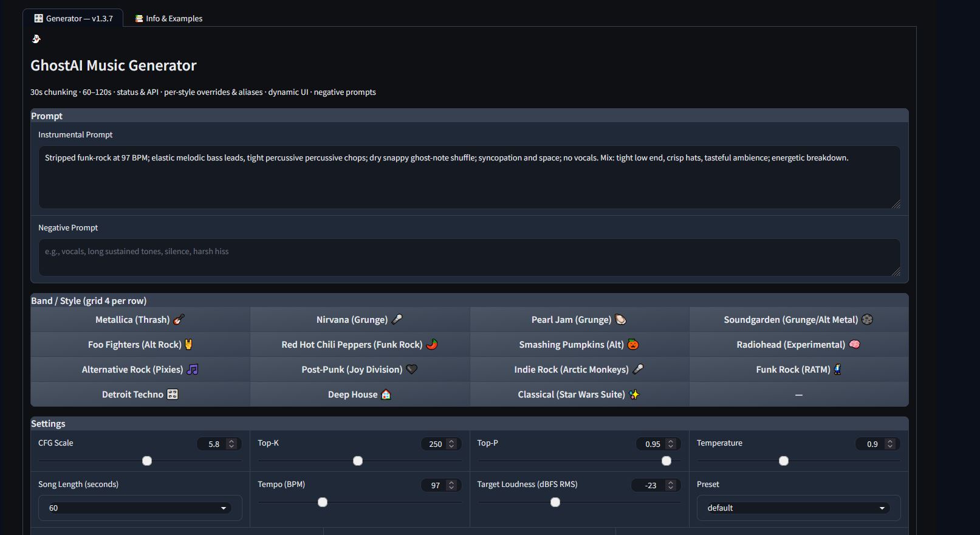Image resolution: width=980 pixels, height=535 pixels.
Task: Open the Generator v1.3.7 tab
Action: [x=74, y=19]
